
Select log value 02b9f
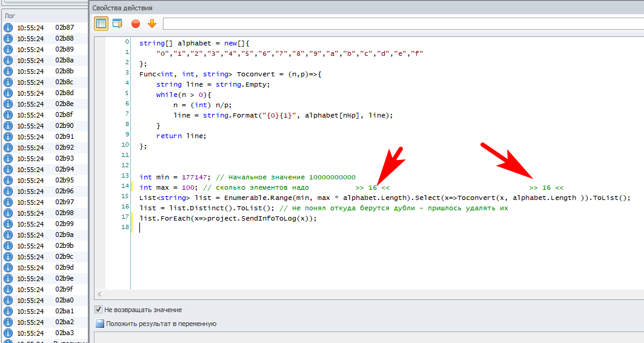[64, 289]
